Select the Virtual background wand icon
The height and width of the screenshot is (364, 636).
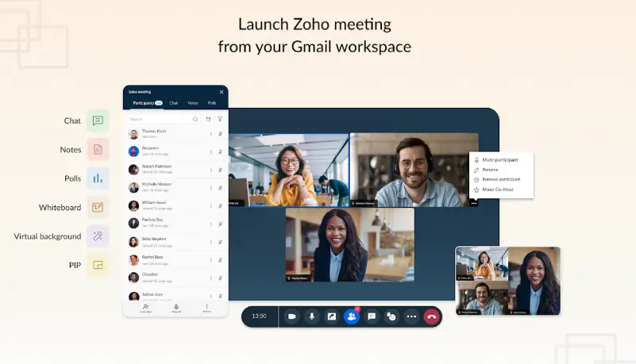coord(98,236)
